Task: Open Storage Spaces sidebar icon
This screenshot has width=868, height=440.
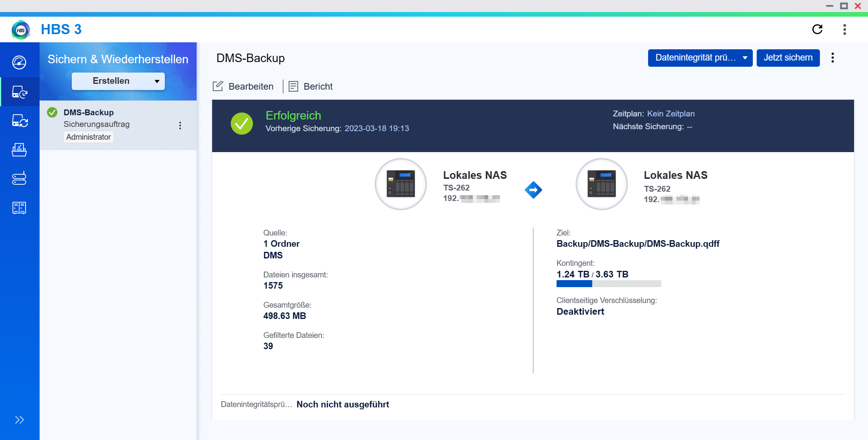Action: coord(19,178)
